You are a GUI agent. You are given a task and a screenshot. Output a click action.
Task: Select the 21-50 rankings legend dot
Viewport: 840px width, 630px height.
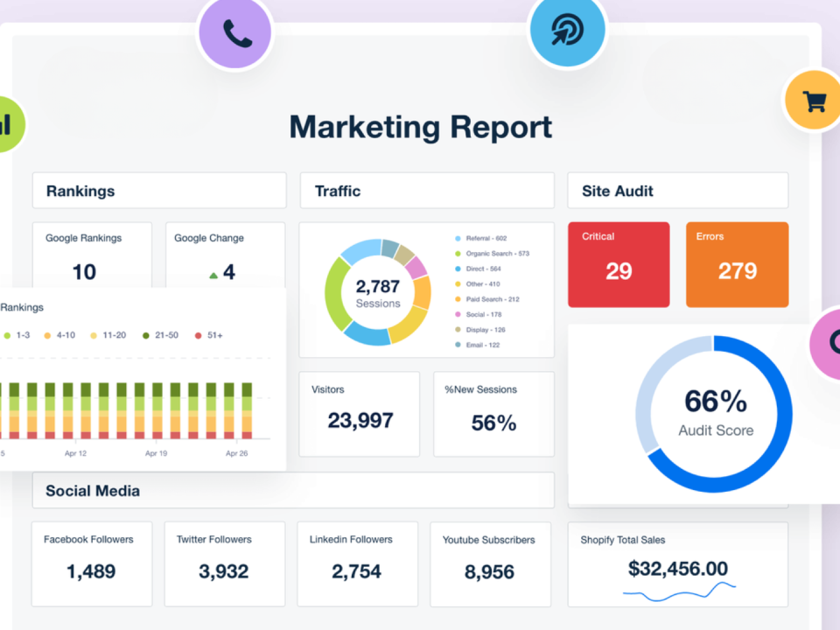(x=146, y=335)
